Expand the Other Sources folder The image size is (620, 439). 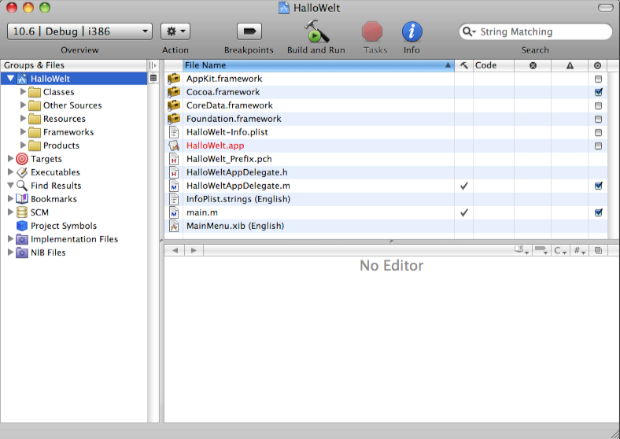point(23,105)
